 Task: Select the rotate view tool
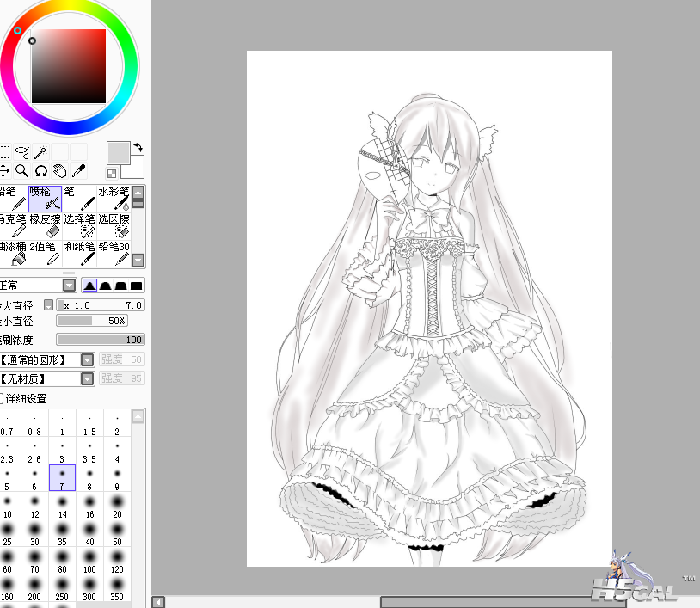pyautogui.click(x=41, y=170)
